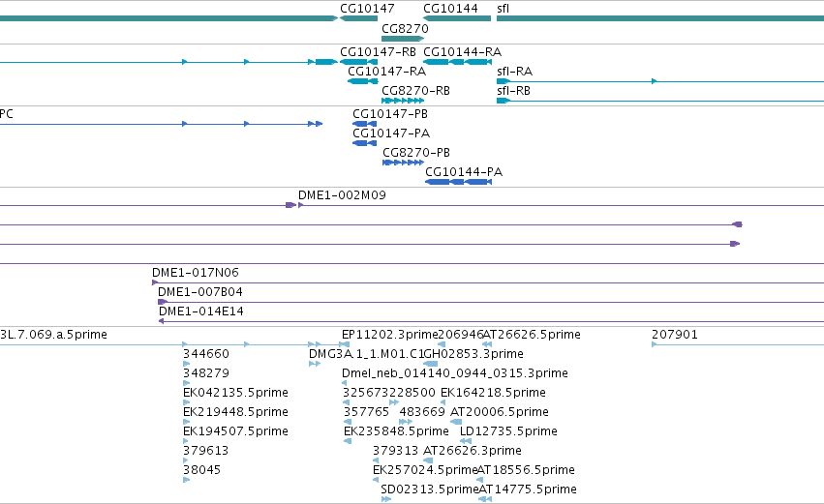Screen dimensions: 824x504
Task: Select the sfl-RB transcript label
Action: pyautogui.click(x=513, y=91)
